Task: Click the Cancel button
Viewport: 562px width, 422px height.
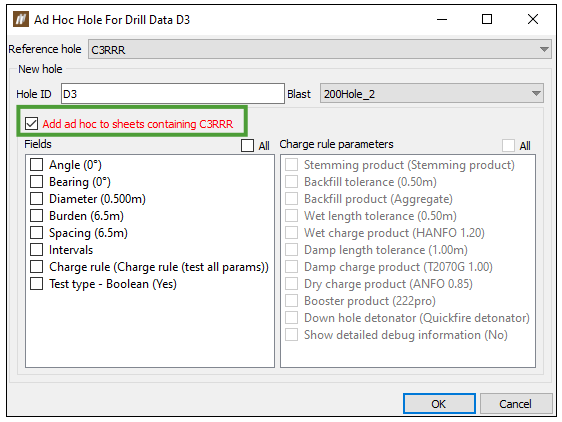Action: pyautogui.click(x=516, y=404)
